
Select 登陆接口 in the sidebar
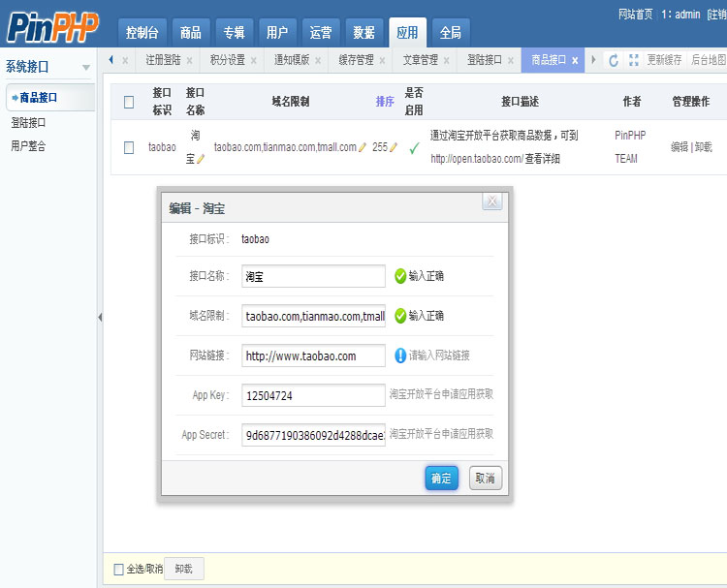tap(28, 123)
